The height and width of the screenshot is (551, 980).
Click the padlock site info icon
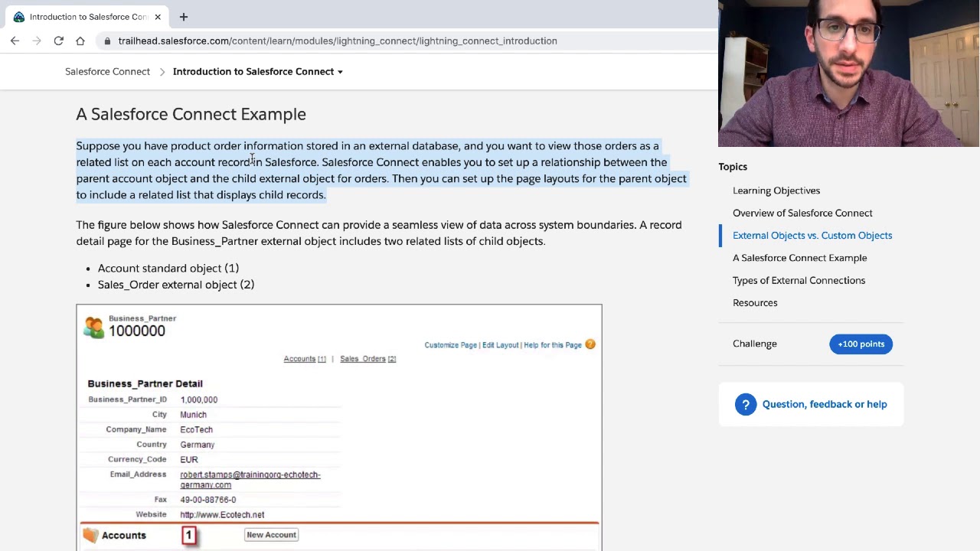pos(107,41)
